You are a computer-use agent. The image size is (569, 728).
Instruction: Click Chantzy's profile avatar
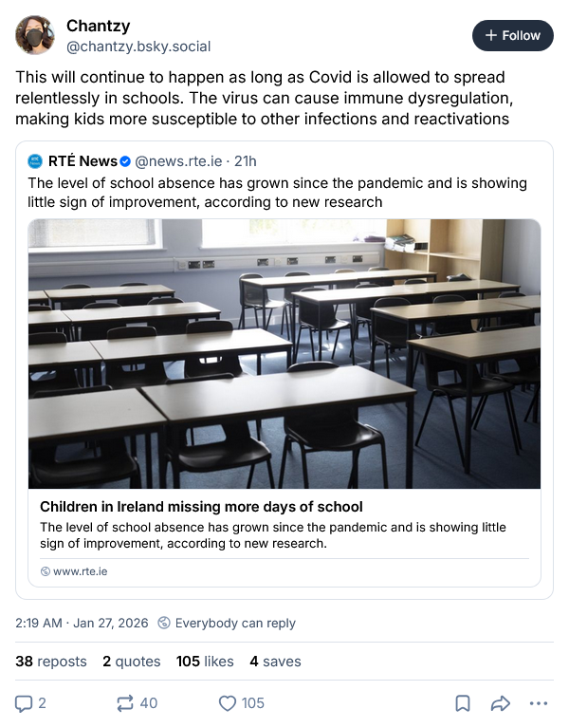point(35,35)
